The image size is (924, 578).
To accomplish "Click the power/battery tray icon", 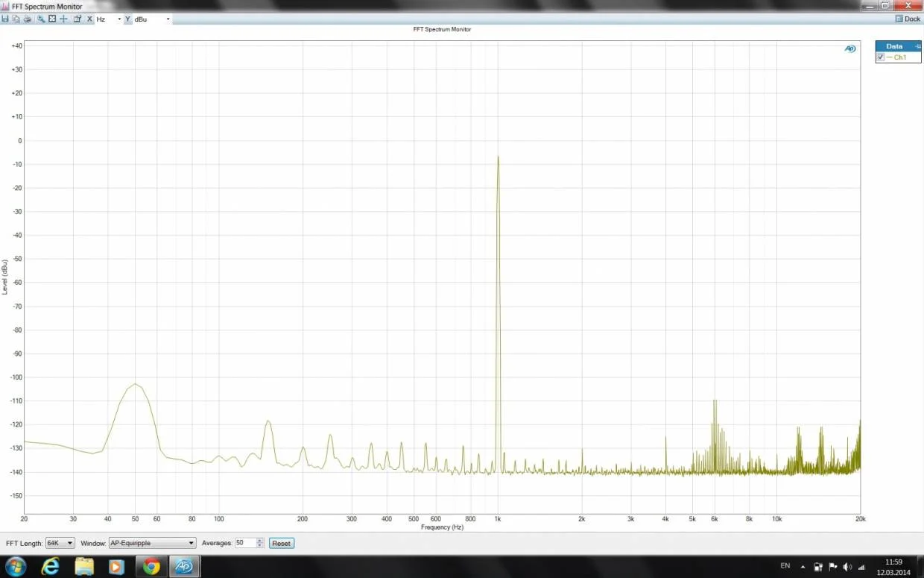I will pos(818,567).
